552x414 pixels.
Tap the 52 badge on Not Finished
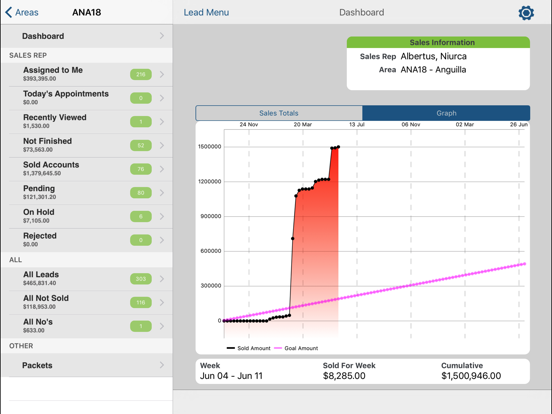141,145
